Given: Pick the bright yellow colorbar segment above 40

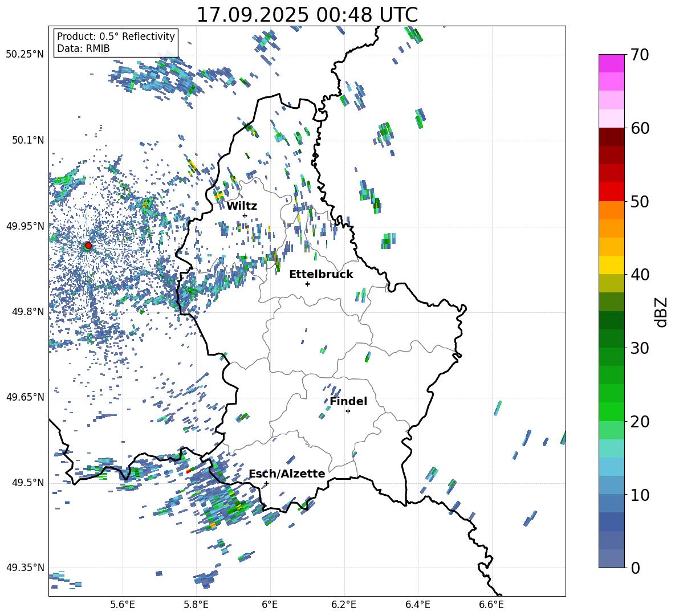Looking at the screenshot, I should pyautogui.click(x=612, y=265).
